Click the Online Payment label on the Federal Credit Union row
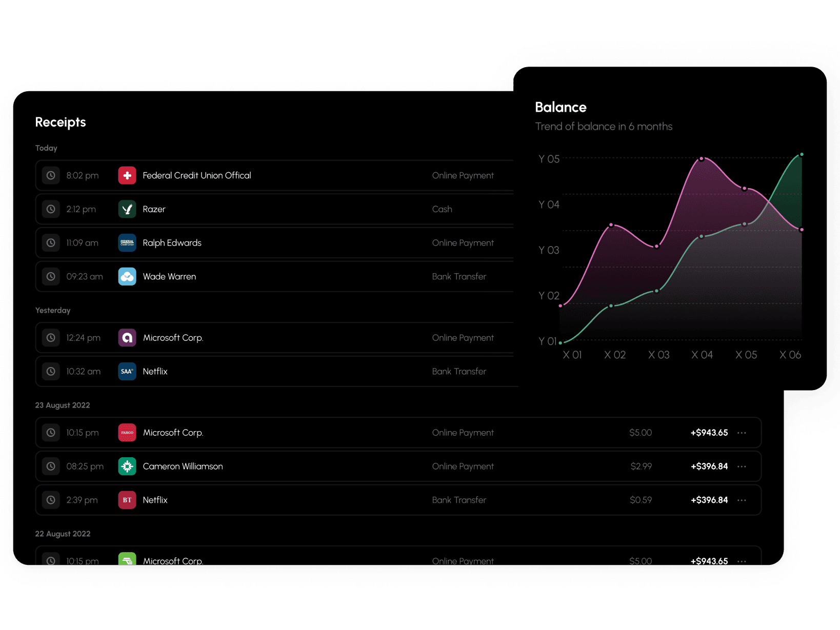 463,175
